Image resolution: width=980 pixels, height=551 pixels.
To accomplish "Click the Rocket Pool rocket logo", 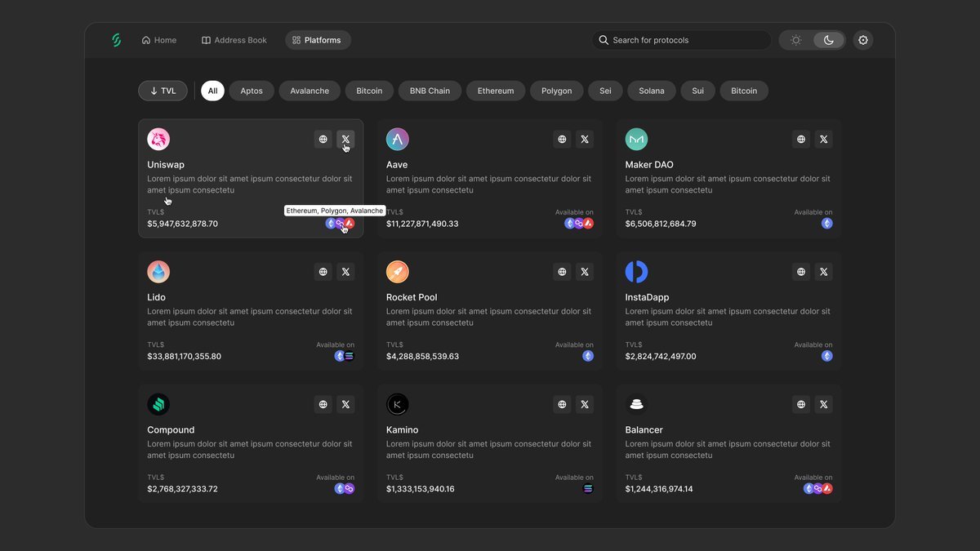I will tap(398, 272).
